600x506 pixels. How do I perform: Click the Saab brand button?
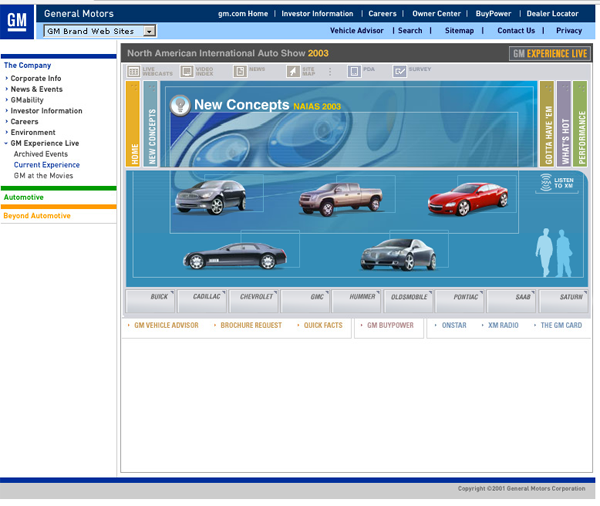tap(512, 301)
